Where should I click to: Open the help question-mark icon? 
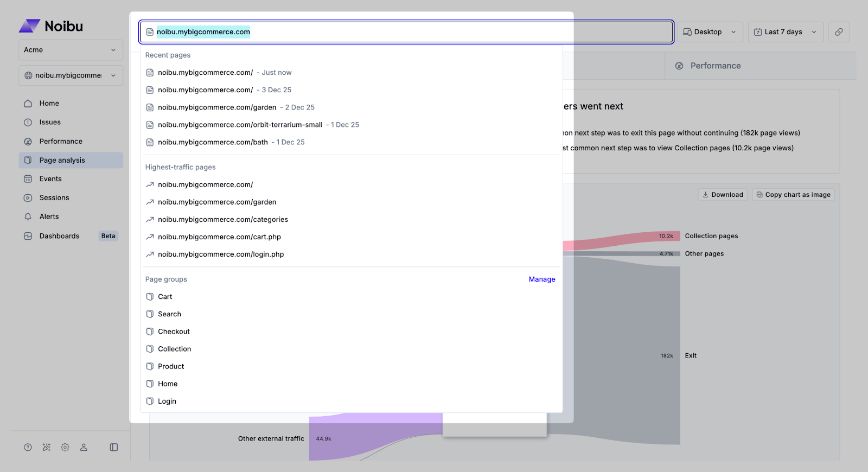[28, 447]
